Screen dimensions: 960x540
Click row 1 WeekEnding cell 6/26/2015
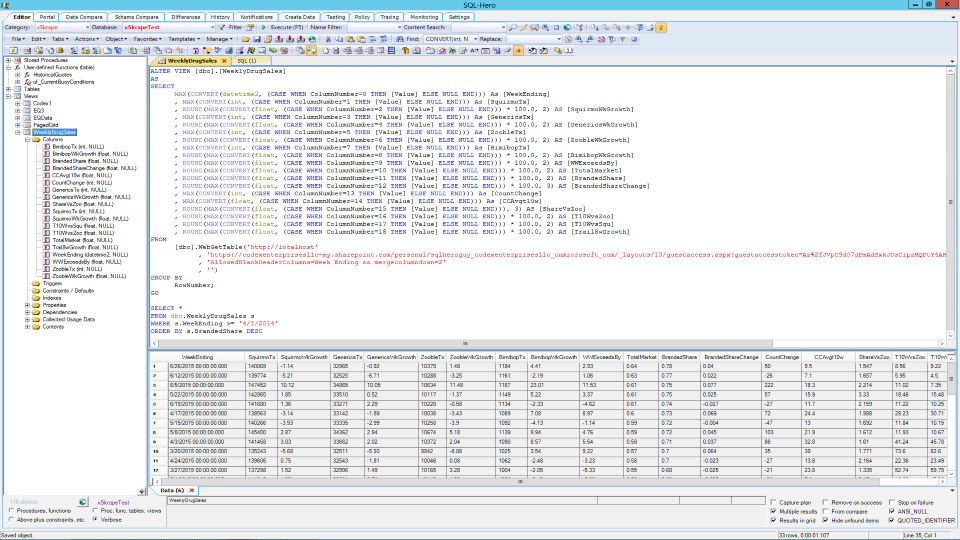(x=206, y=366)
